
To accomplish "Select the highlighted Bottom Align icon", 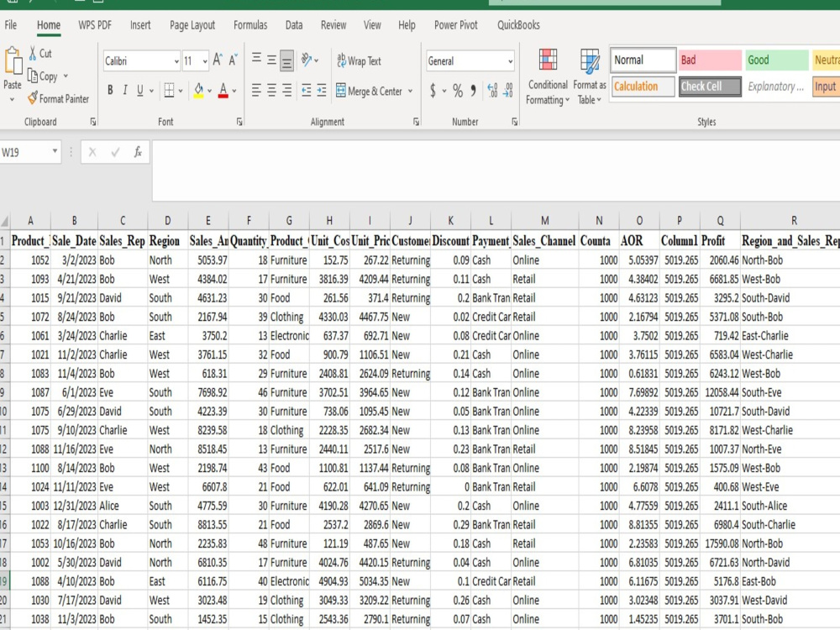I will click(x=286, y=61).
